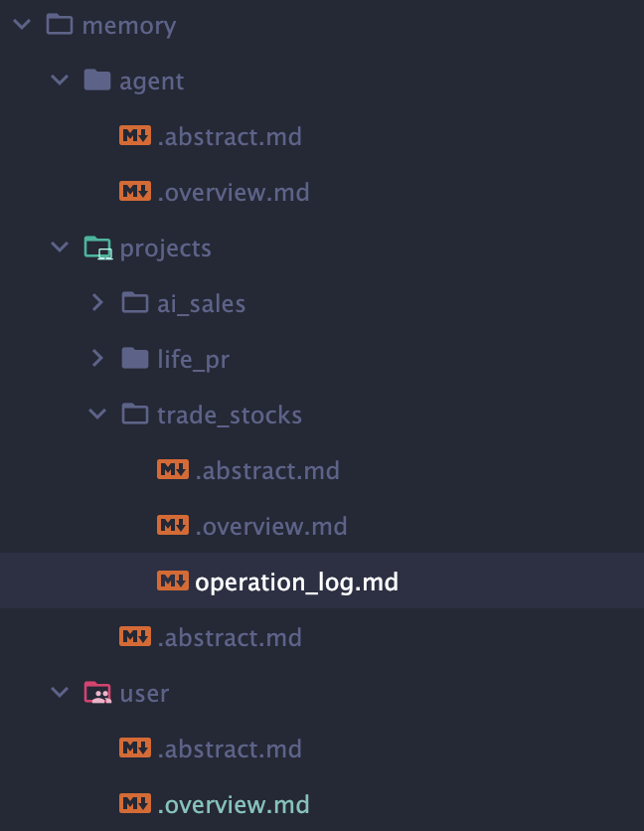Image resolution: width=644 pixels, height=831 pixels.
Task: Open the operation_log.md file
Action: click(x=297, y=582)
